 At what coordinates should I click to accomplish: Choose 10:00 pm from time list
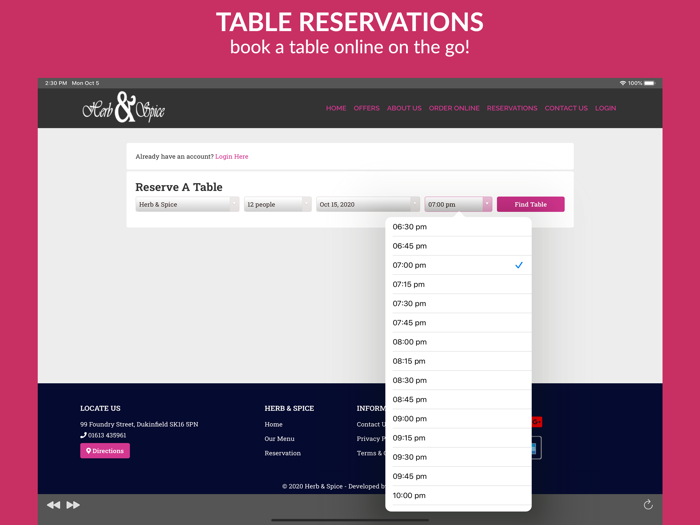coord(458,496)
